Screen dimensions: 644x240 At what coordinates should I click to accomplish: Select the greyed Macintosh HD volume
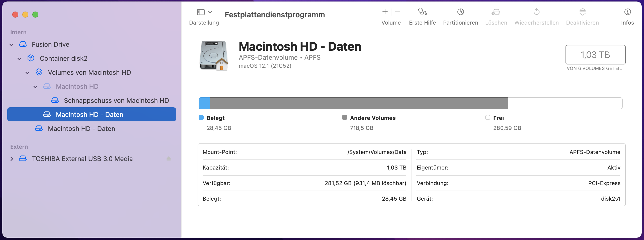pyautogui.click(x=77, y=87)
